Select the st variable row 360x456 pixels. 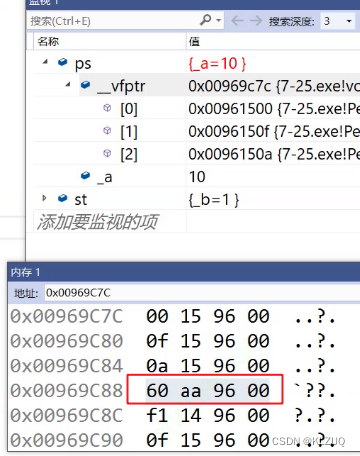pos(81,200)
